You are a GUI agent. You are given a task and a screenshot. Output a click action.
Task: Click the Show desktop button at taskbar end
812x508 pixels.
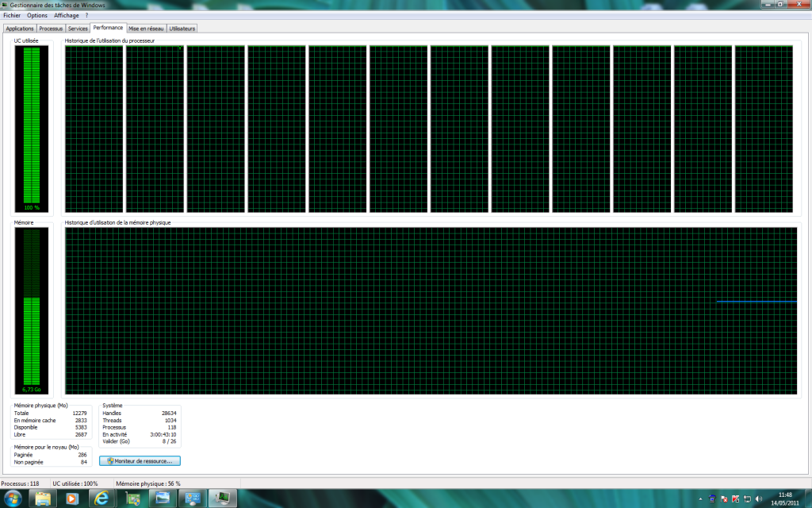coord(808,498)
